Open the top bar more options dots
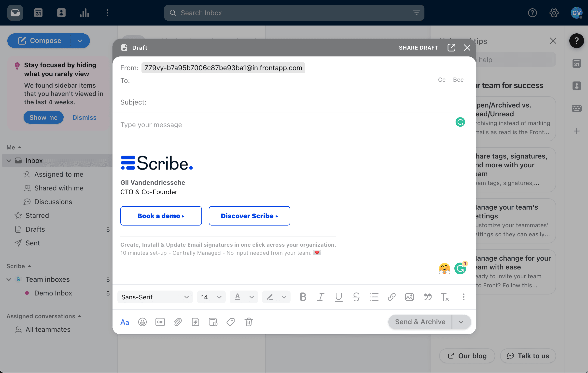This screenshot has height=373, width=588. coord(108,13)
